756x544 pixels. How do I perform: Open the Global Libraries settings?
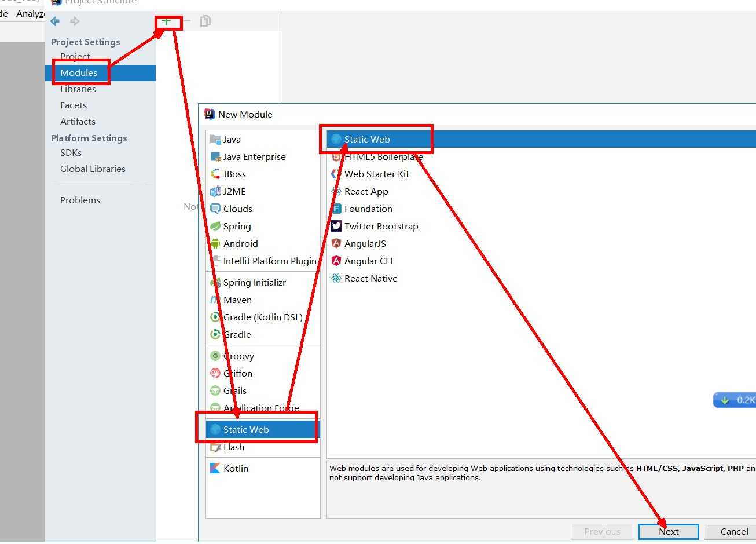[93, 169]
